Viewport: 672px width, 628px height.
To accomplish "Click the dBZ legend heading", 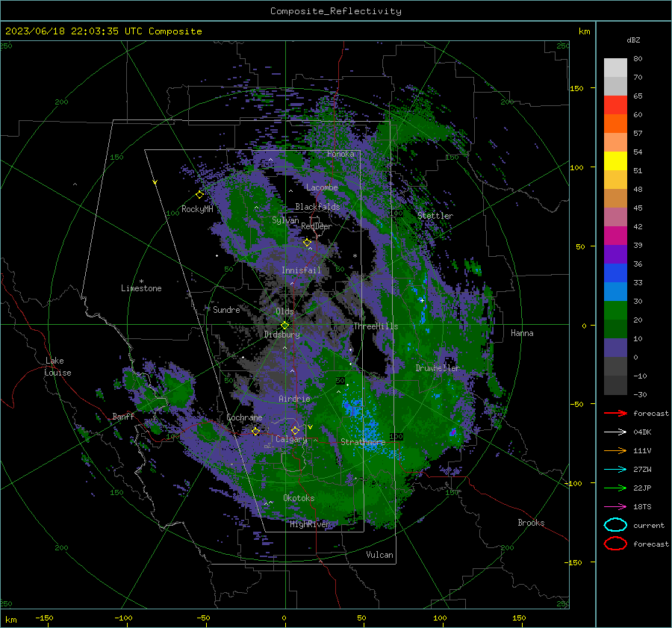I will coord(633,40).
